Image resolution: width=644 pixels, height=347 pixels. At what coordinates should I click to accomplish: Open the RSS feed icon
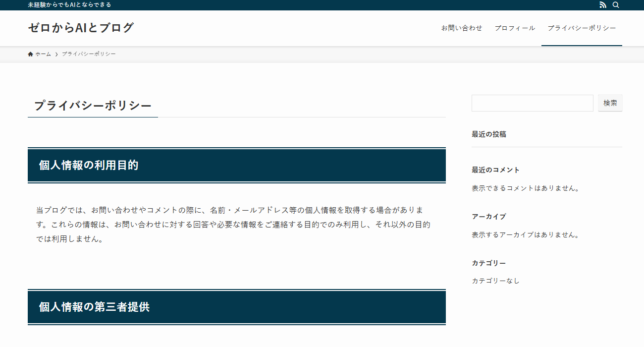tap(603, 5)
